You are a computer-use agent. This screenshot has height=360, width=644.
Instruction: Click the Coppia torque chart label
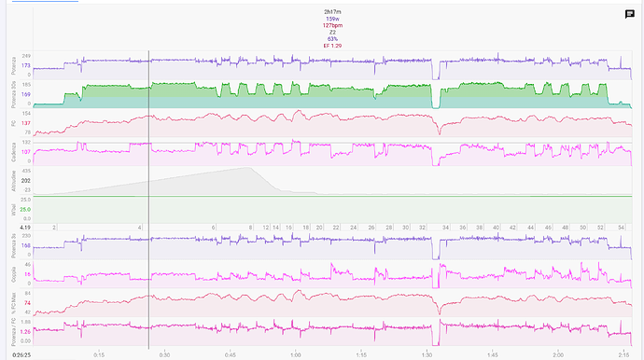click(x=14, y=274)
